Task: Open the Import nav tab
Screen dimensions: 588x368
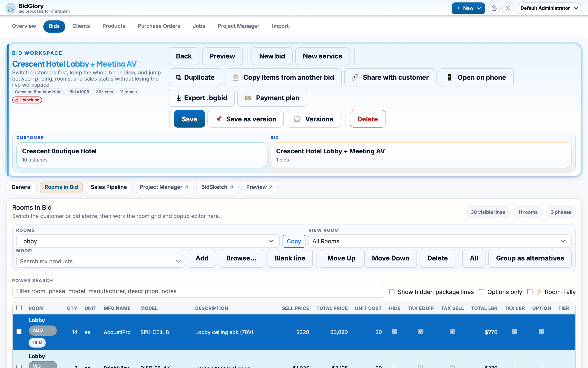Action: (x=280, y=26)
